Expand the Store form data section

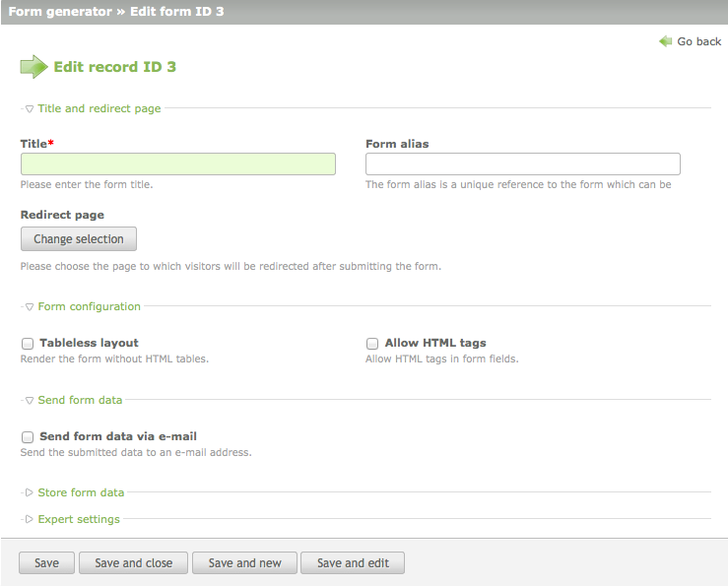[x=30, y=492]
